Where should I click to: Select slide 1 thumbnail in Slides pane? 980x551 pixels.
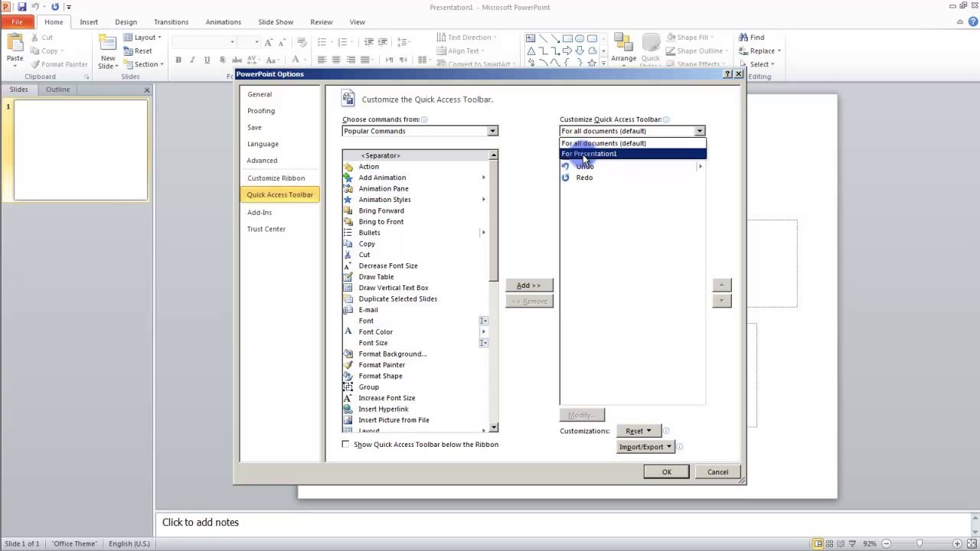click(x=80, y=150)
